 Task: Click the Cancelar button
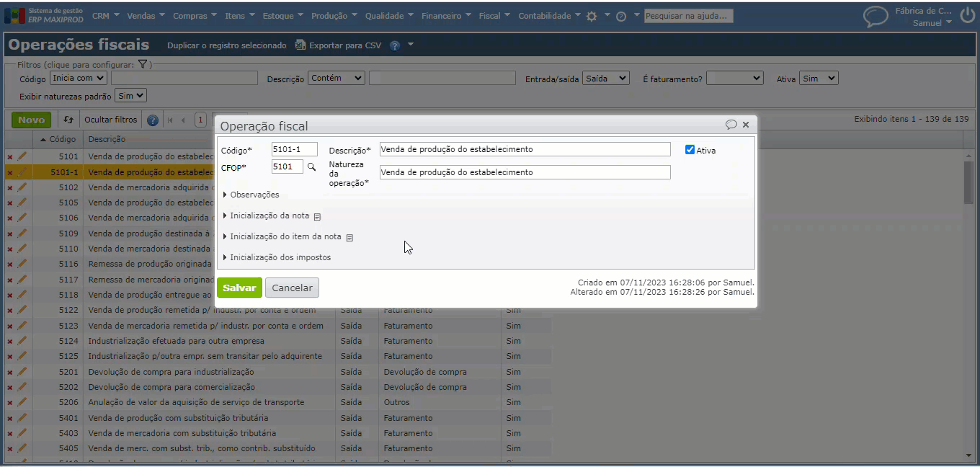point(292,288)
